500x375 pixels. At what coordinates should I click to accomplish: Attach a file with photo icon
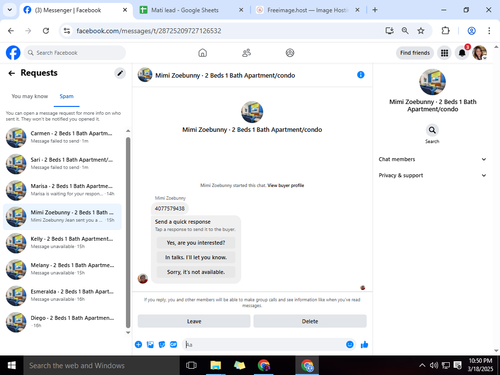click(150, 344)
